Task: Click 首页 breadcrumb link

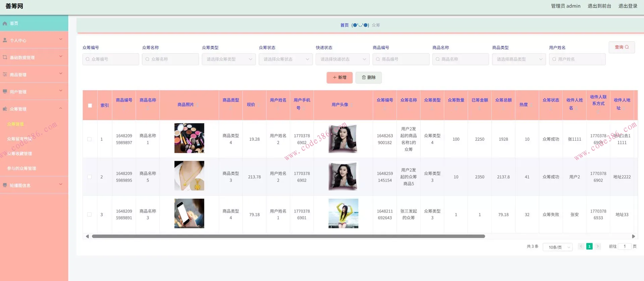Action: click(344, 25)
